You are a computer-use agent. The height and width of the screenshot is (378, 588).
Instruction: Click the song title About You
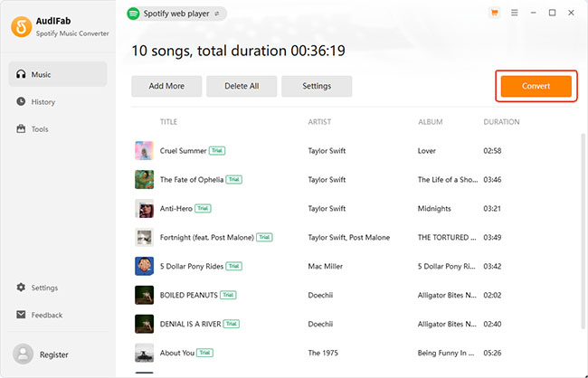pyautogui.click(x=177, y=353)
